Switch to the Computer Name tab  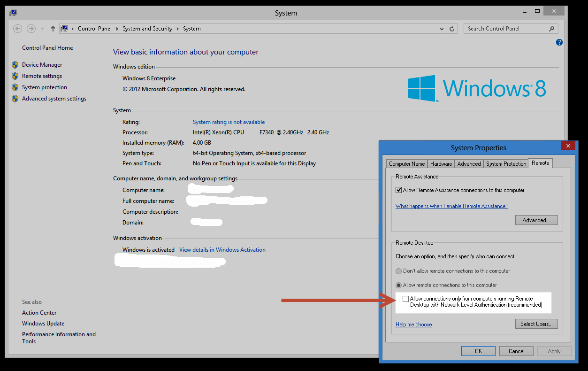pos(406,163)
